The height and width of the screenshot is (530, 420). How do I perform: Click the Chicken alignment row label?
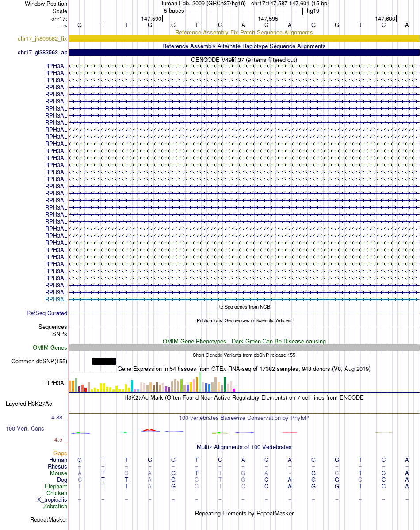[57, 493]
